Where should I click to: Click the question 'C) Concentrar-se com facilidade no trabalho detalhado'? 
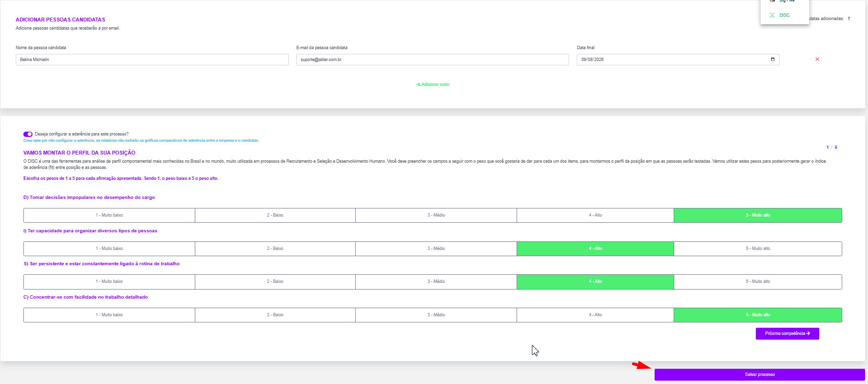86,297
